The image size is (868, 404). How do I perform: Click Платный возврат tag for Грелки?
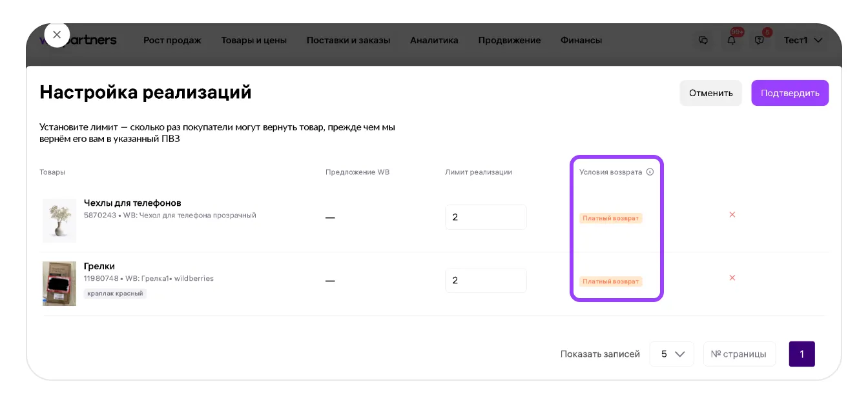point(610,281)
